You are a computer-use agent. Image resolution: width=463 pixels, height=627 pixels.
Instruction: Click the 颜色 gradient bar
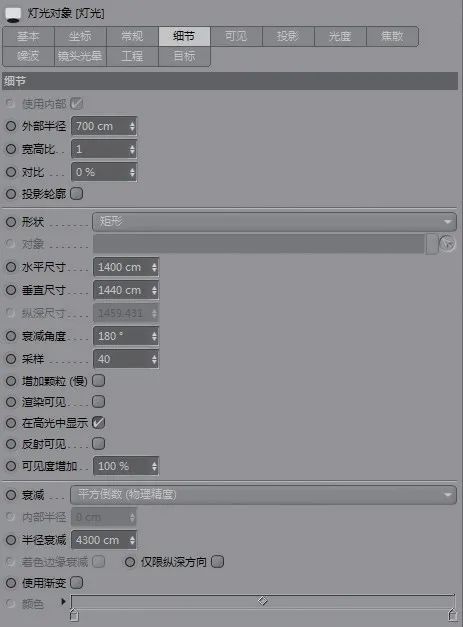[263, 601]
